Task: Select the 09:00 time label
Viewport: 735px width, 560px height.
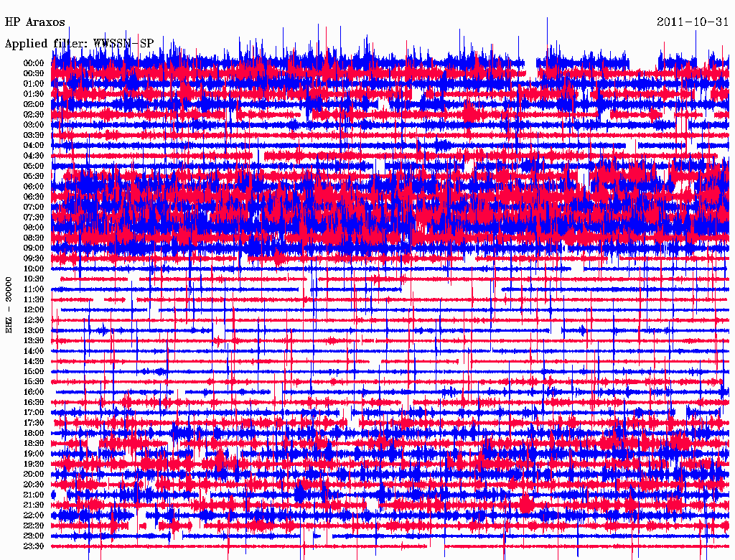Action: (34, 248)
